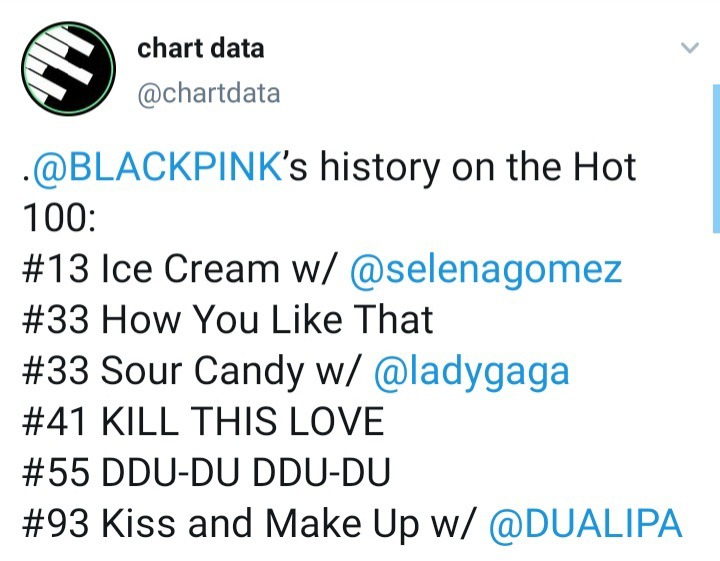Follow the @DUALIPA mention link
720x561 pixels.
point(586,524)
